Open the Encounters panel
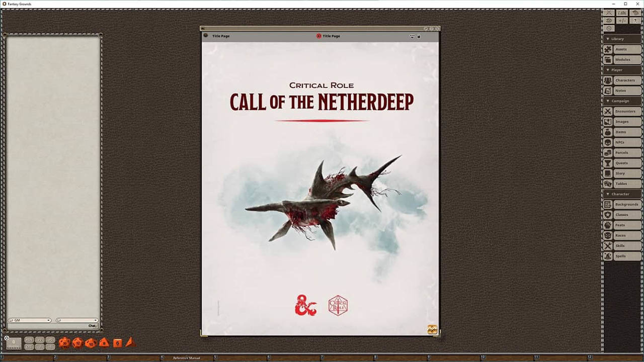 pos(626,111)
